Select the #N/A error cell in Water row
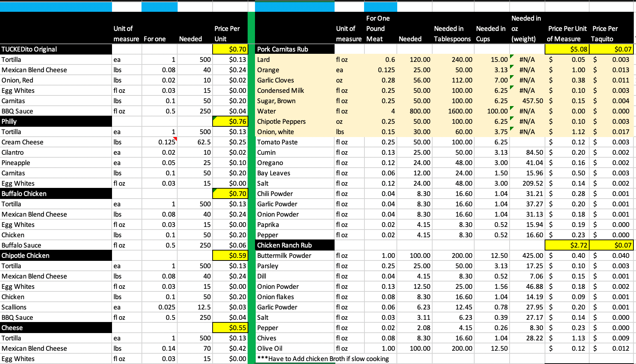 click(x=527, y=111)
